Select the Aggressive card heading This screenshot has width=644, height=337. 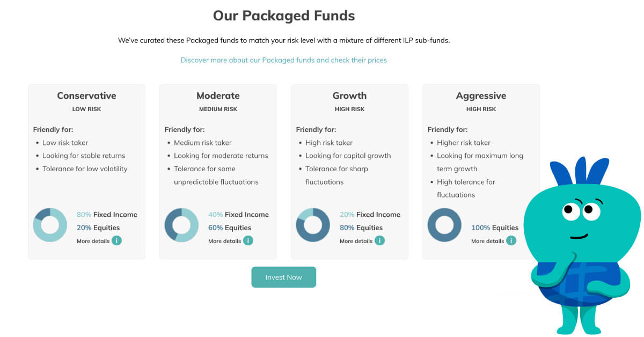tap(481, 96)
